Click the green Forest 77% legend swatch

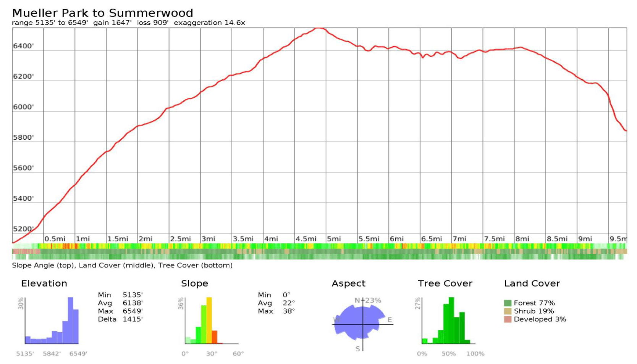(x=508, y=303)
